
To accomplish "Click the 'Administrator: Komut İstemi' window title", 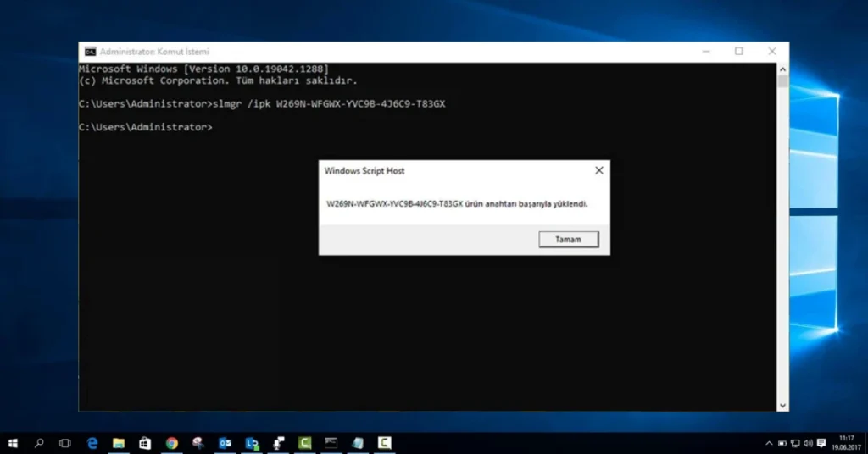I will pyautogui.click(x=154, y=52).
